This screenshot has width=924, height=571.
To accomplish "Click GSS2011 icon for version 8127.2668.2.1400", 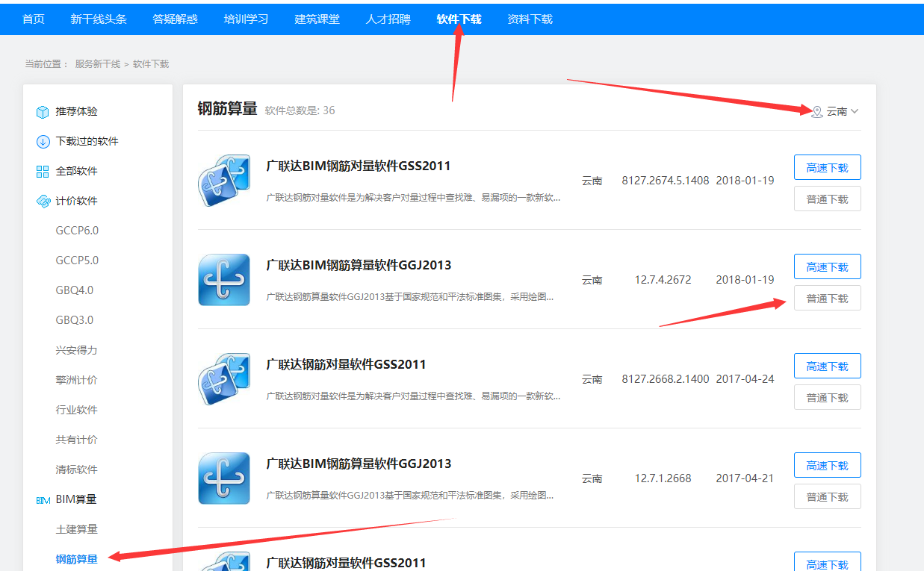I will coord(224,379).
